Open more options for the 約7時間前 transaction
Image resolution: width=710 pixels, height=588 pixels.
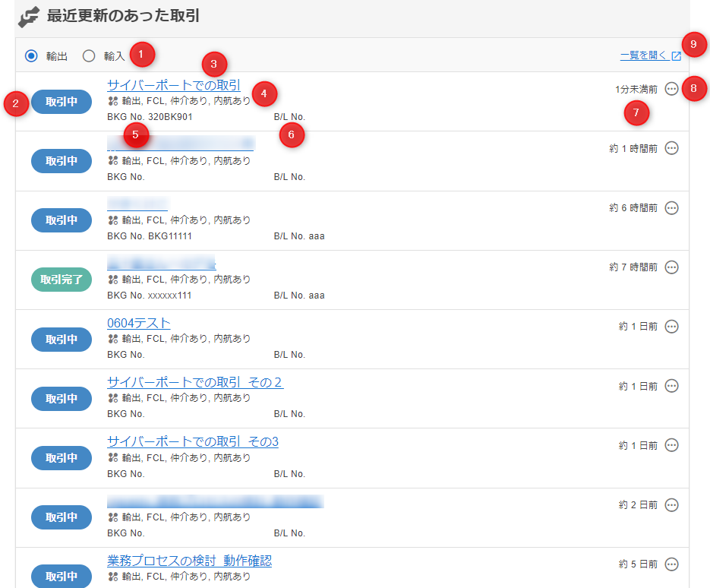coord(671,267)
